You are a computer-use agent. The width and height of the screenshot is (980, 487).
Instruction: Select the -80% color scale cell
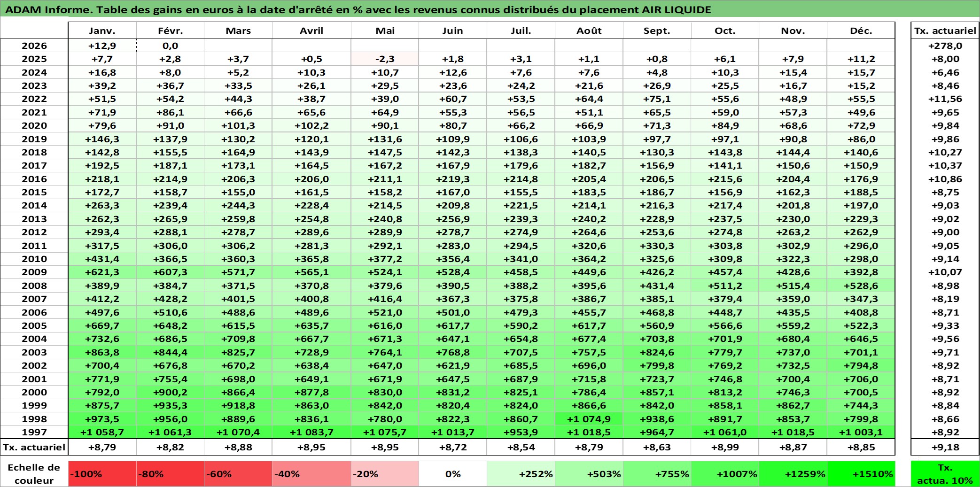coord(170,473)
